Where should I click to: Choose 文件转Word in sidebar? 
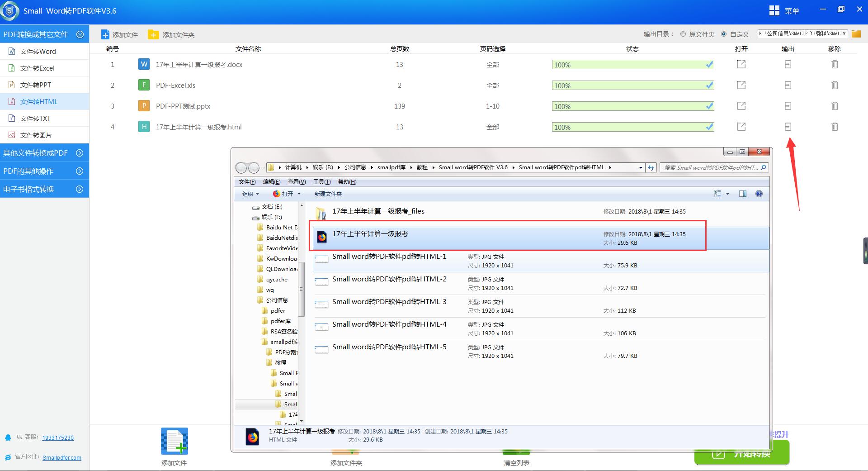coord(44,51)
